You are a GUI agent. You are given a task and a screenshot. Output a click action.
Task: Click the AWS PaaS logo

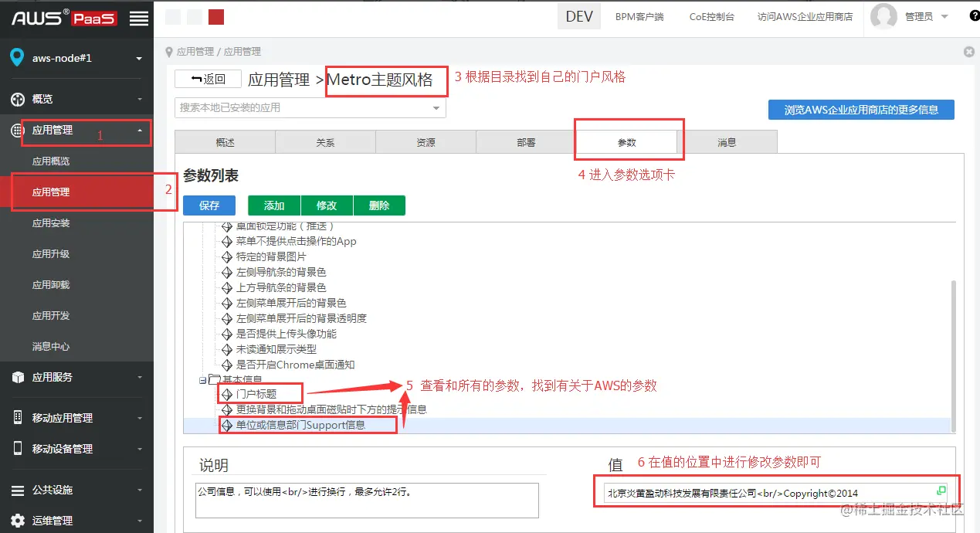(64, 18)
